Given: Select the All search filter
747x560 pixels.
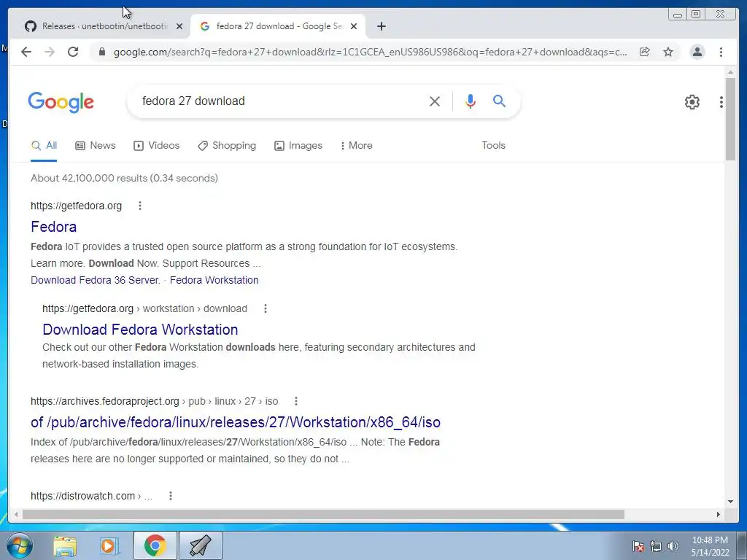Looking at the screenshot, I should tap(44, 146).
